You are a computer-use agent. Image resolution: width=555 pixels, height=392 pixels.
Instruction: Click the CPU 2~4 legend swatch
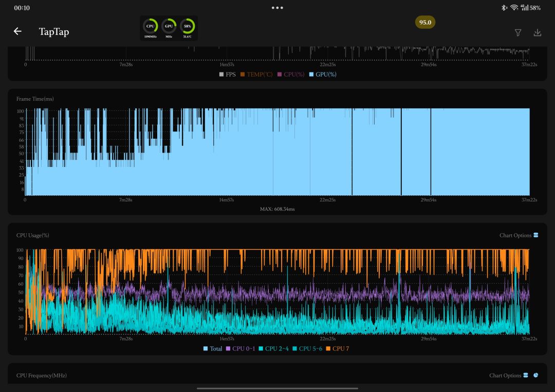pyautogui.click(x=262, y=349)
